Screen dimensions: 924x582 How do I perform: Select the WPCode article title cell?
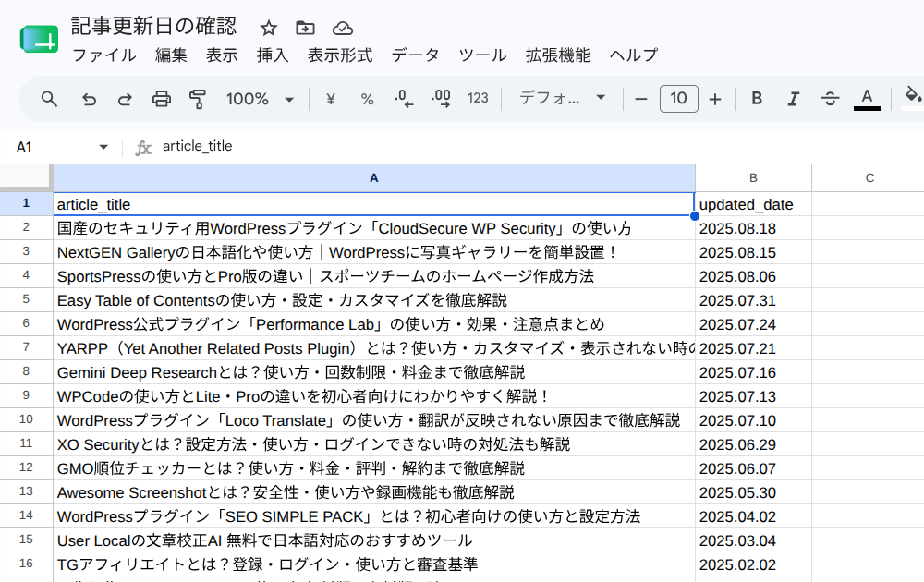374,396
